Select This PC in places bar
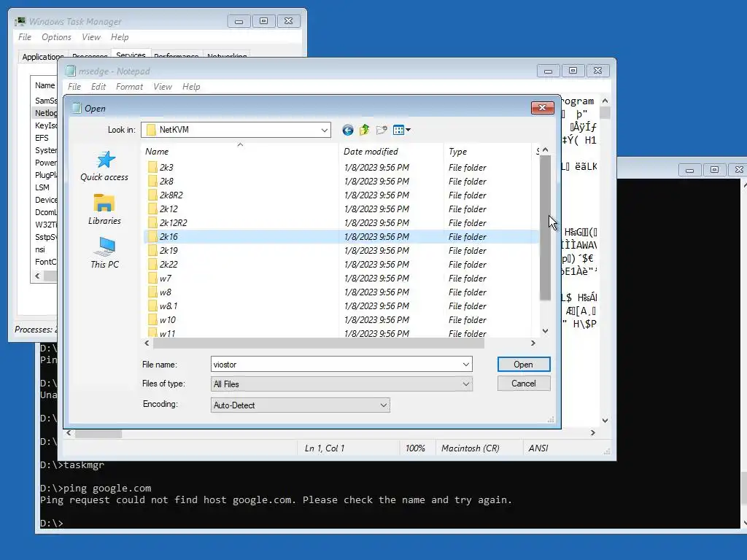Image resolution: width=747 pixels, height=560 pixels. coord(104,253)
